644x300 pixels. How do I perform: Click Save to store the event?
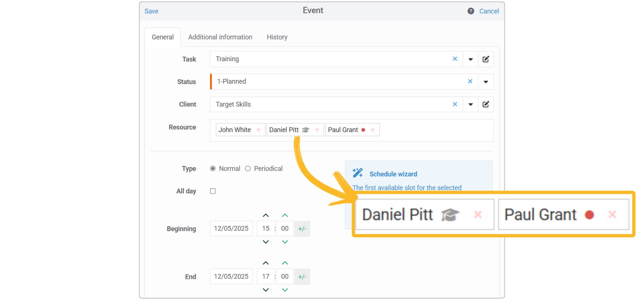click(x=151, y=11)
